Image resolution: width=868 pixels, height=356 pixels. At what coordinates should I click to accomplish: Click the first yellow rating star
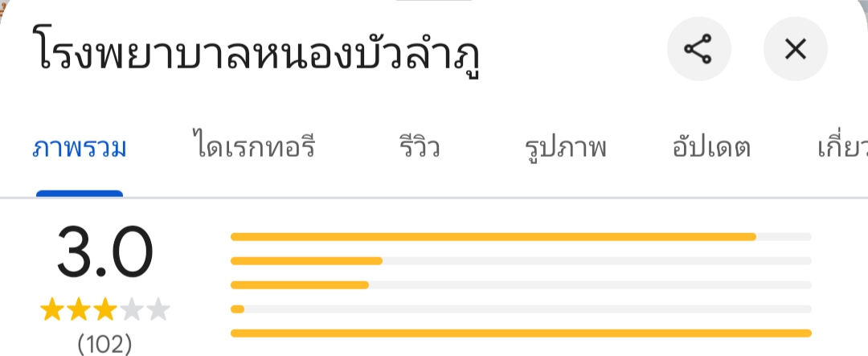52,309
